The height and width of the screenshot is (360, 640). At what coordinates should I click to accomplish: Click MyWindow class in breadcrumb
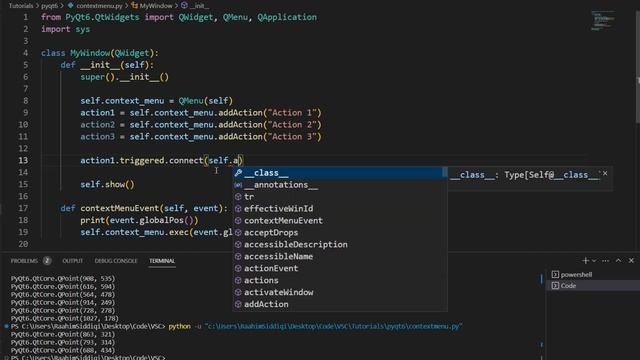156,6
